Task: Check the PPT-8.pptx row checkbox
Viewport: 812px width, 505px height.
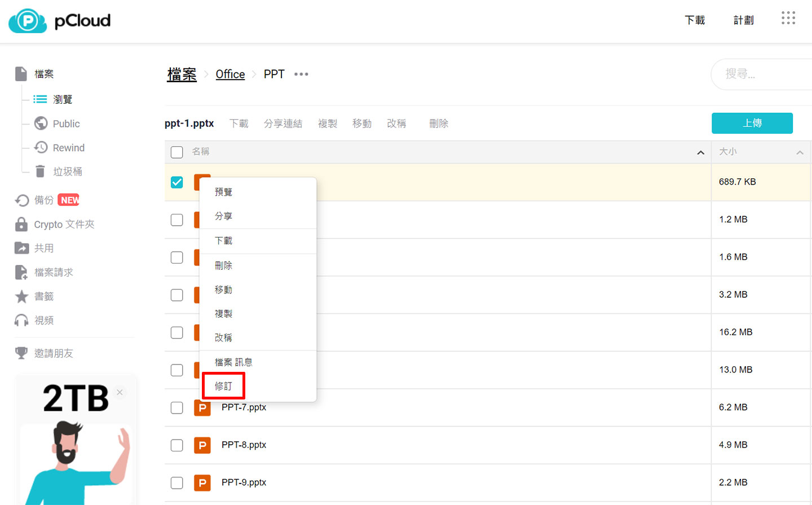Action: 176,445
